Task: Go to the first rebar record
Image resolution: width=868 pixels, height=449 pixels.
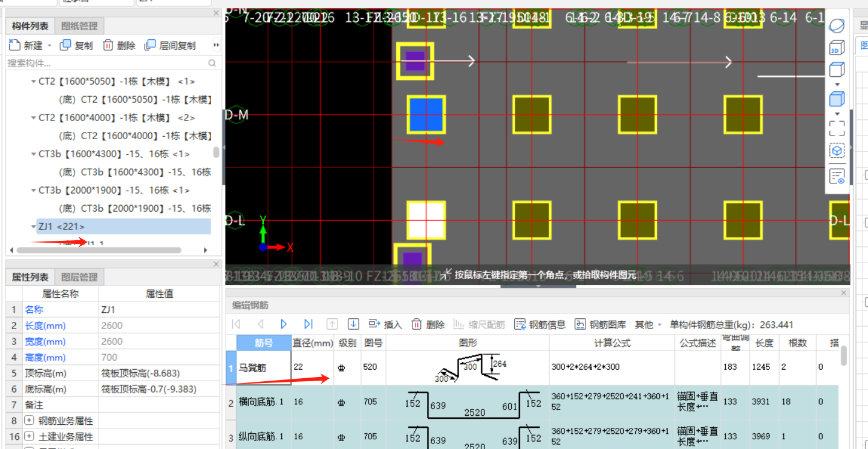Action: click(237, 324)
